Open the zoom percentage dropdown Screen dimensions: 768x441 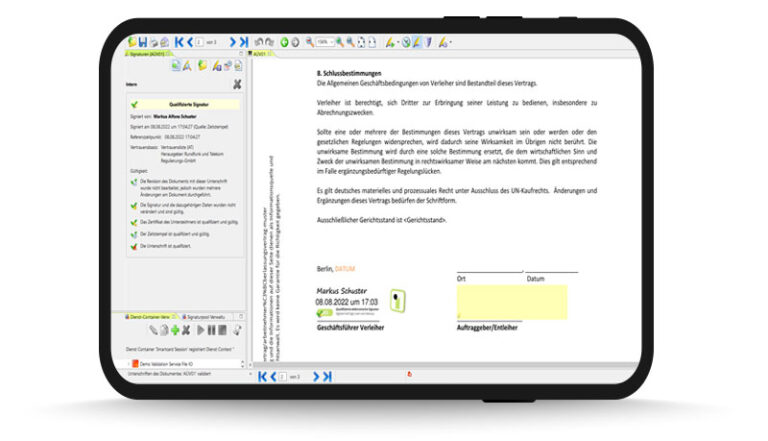point(333,42)
